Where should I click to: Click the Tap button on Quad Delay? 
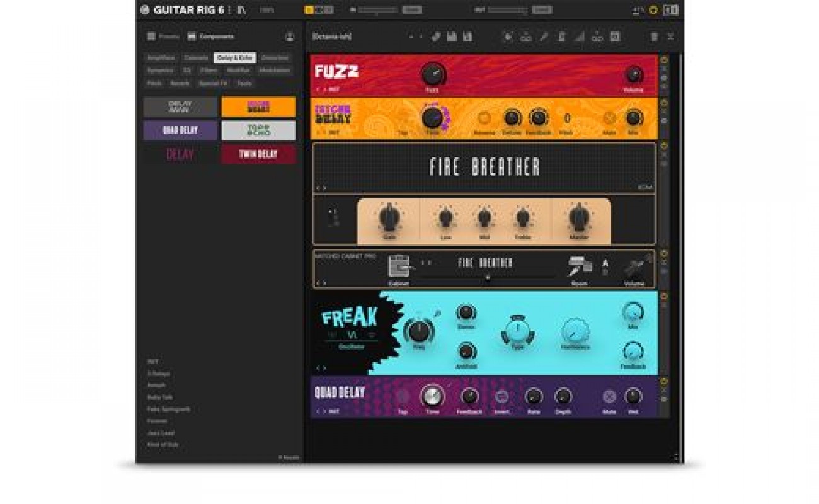click(403, 397)
